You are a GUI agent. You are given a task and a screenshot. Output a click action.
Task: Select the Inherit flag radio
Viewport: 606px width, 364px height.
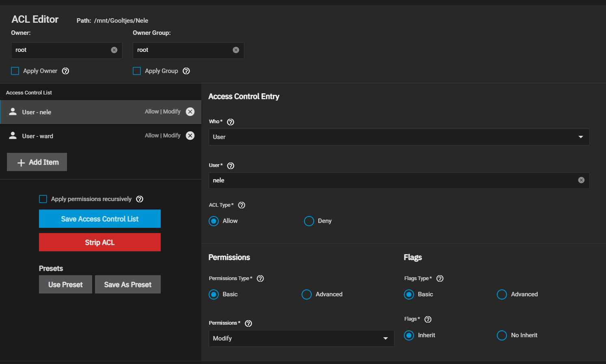tap(409, 335)
